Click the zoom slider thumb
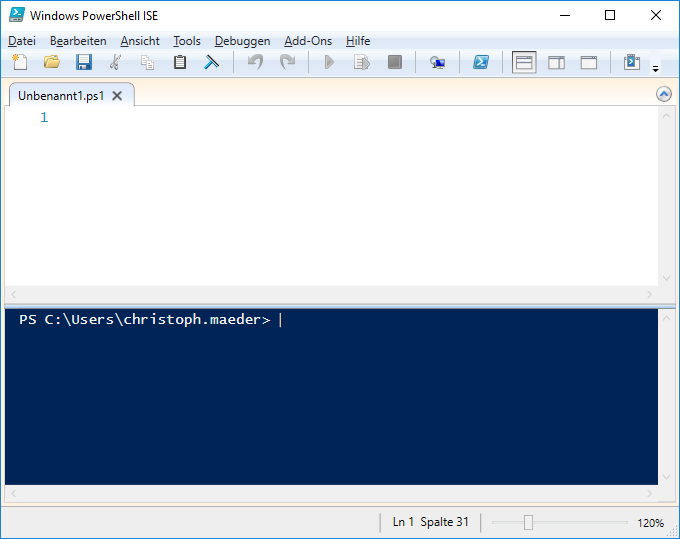Screen dimensions: 680x539 [x=528, y=522]
